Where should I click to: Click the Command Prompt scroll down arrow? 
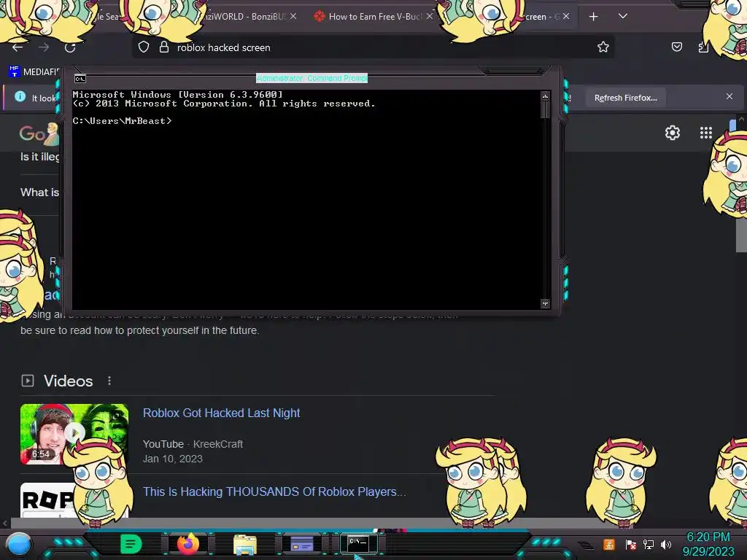545,303
